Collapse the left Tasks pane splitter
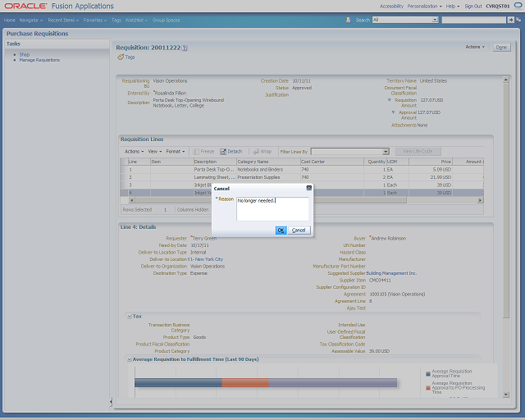Viewport: 525px width, 420px height. [111, 402]
